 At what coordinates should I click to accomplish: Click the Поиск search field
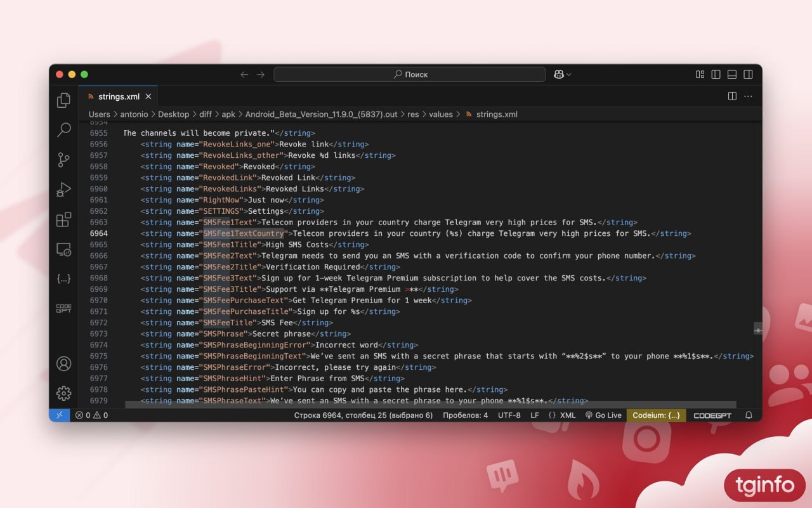tap(409, 74)
